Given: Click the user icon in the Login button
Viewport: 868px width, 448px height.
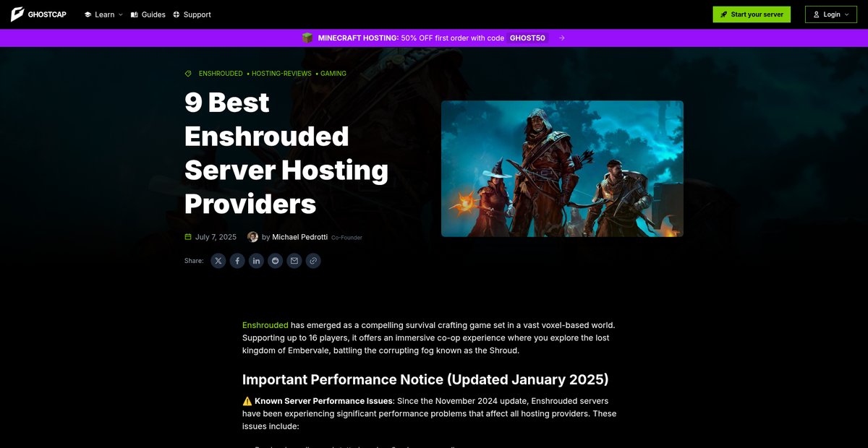Looking at the screenshot, I should pos(817,14).
